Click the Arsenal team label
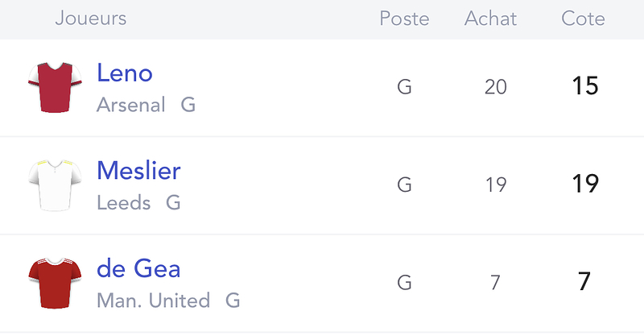Image resolution: width=644 pixels, height=336 pixels. tap(130, 105)
